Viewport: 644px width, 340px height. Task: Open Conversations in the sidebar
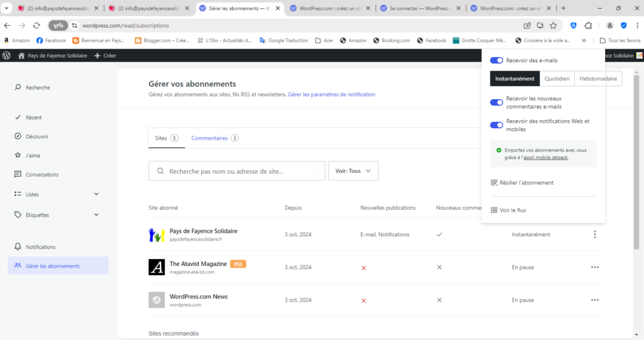click(x=42, y=174)
